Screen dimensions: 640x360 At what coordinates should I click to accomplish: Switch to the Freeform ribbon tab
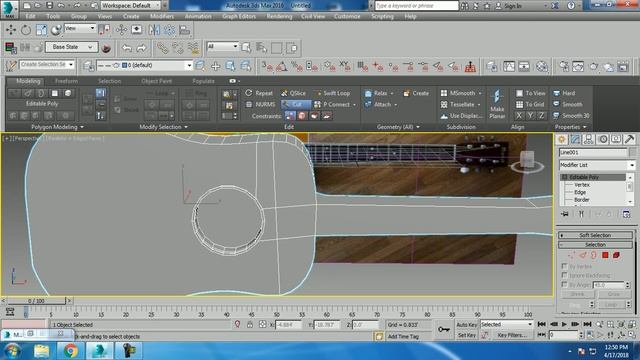[66, 81]
